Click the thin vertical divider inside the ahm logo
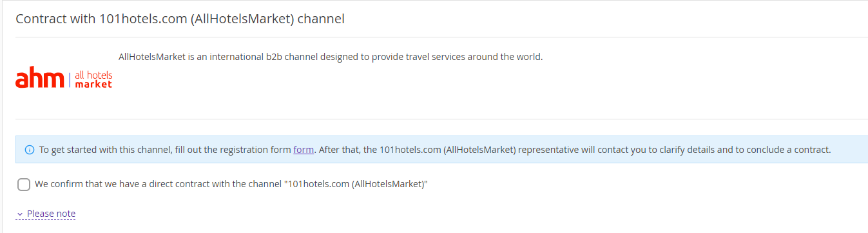 [x=70, y=79]
